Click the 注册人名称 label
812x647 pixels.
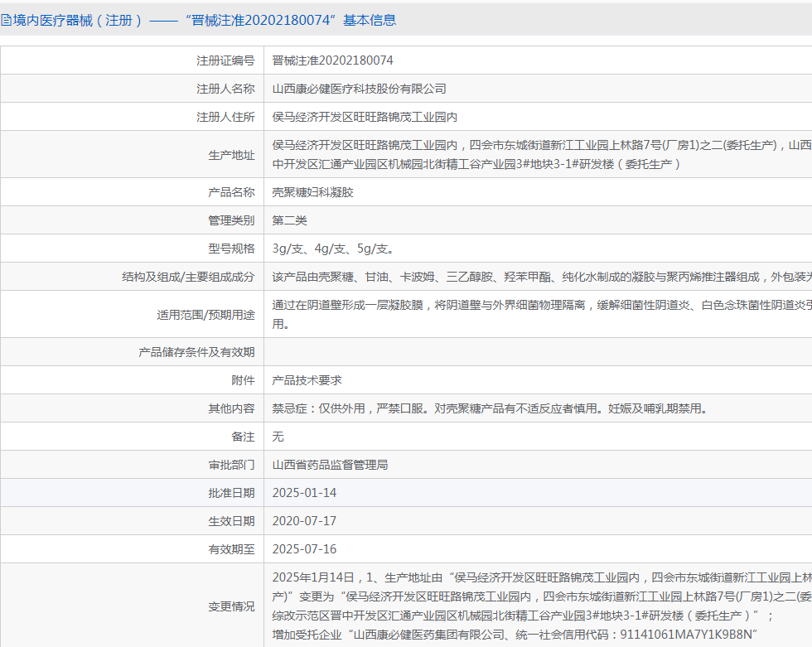click(x=225, y=89)
